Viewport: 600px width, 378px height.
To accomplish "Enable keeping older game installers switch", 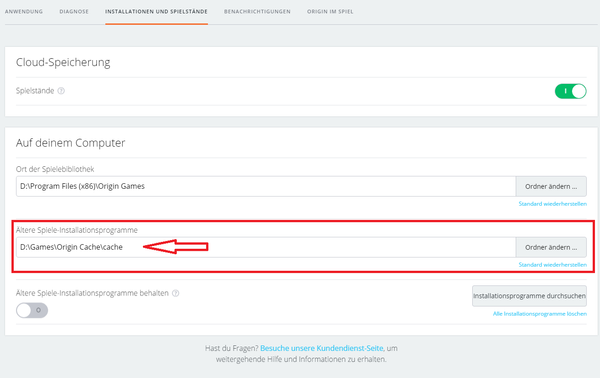I will pos(32,310).
